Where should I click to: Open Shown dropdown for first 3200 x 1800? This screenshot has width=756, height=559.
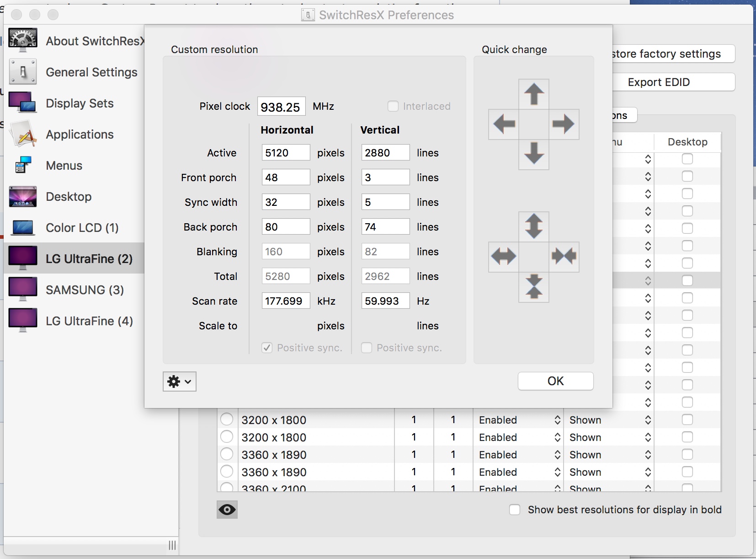(610, 420)
